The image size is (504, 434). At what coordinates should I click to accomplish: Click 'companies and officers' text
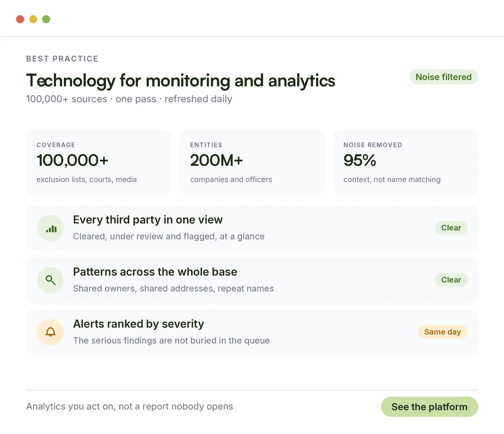pos(231,179)
